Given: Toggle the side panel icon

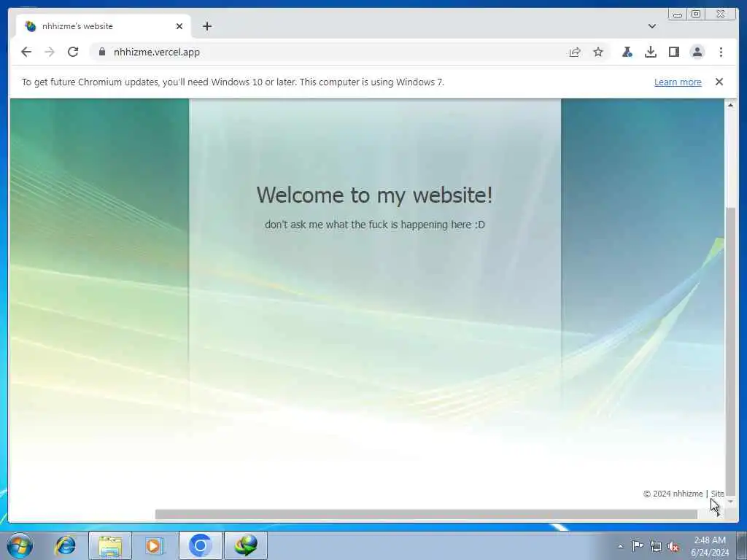Looking at the screenshot, I should tap(673, 52).
